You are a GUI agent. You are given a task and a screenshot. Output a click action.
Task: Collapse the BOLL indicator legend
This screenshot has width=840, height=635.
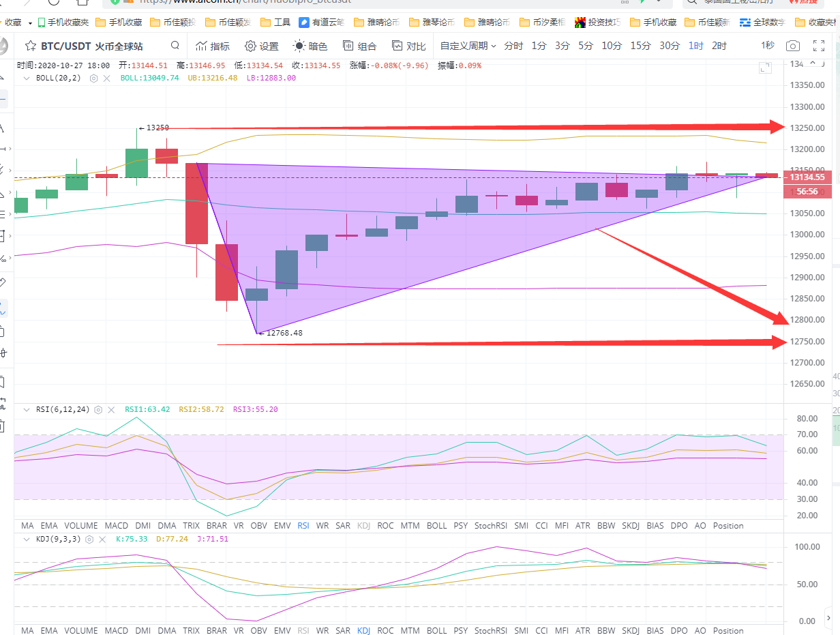[x=27, y=78]
